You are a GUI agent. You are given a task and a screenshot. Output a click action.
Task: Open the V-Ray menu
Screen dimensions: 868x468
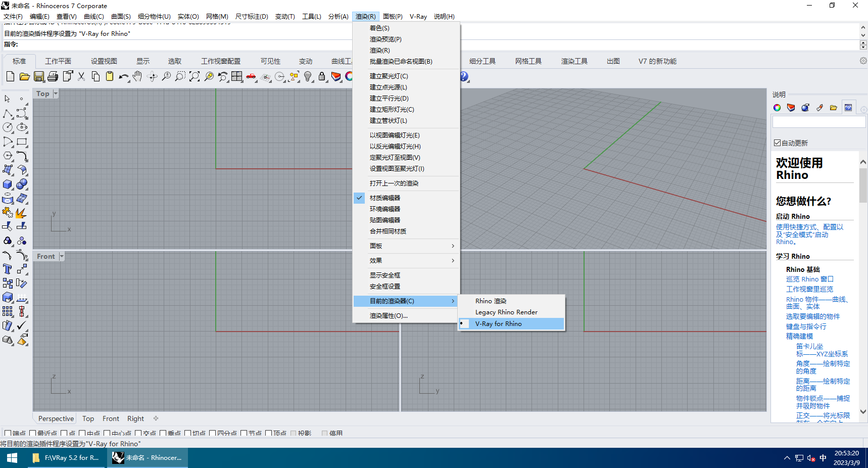(418, 16)
